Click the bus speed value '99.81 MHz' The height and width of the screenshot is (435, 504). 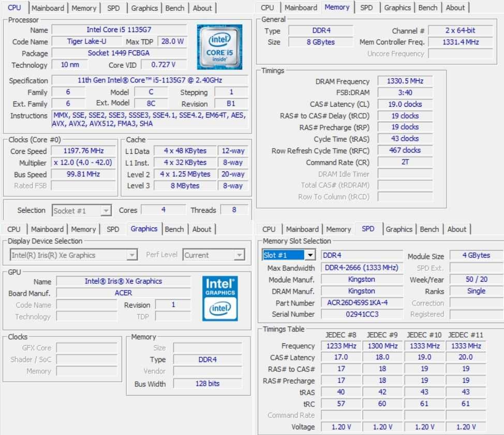83,175
